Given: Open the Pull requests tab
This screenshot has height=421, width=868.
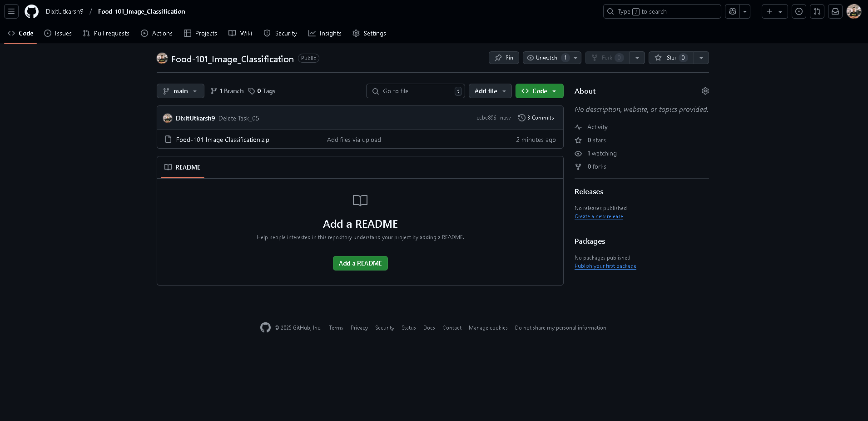Looking at the screenshot, I should pyautogui.click(x=106, y=33).
